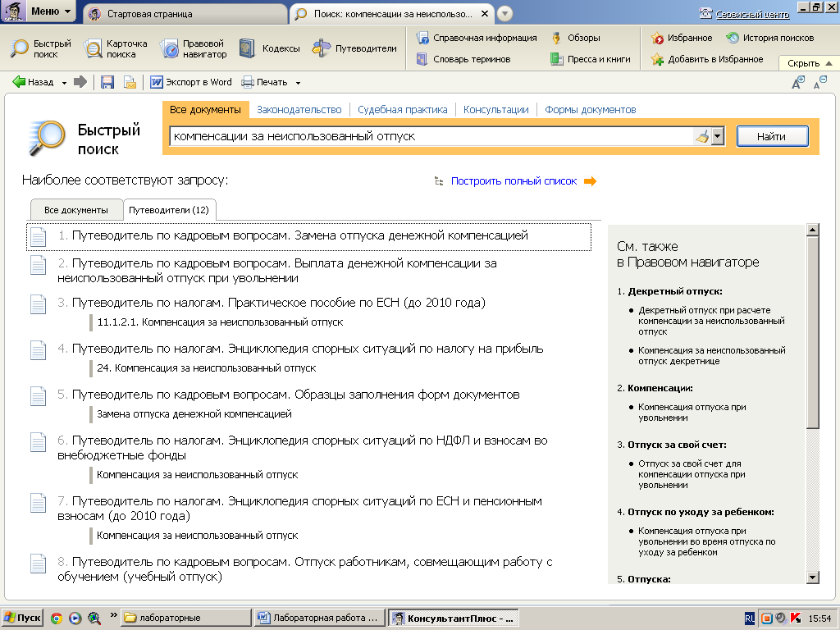The image size is (840, 630).
Task: Click Построить полный список link
Action: tap(514, 181)
